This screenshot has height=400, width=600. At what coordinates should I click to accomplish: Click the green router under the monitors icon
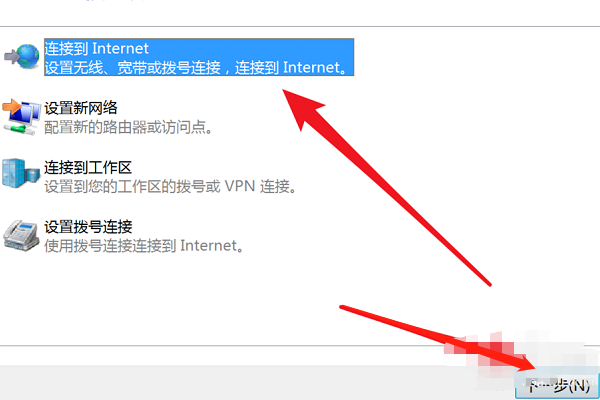(x=19, y=130)
